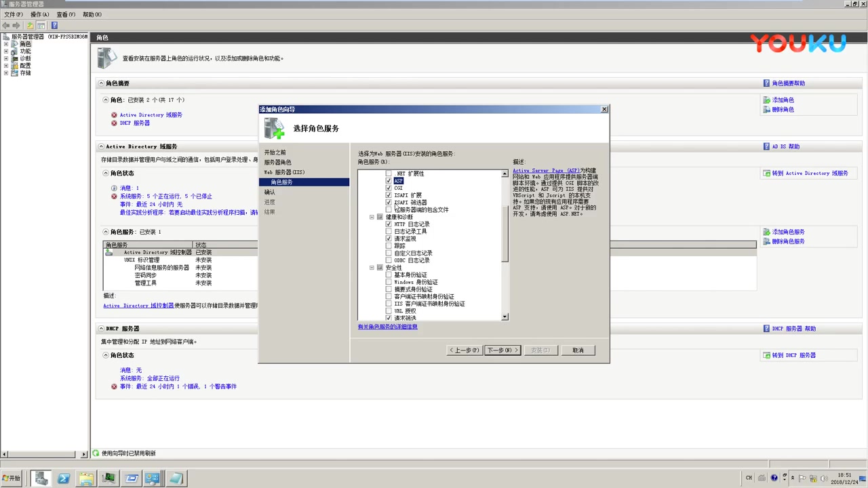This screenshot has height=488, width=868.
Task: Uncheck the CGI role service
Action: pos(389,188)
